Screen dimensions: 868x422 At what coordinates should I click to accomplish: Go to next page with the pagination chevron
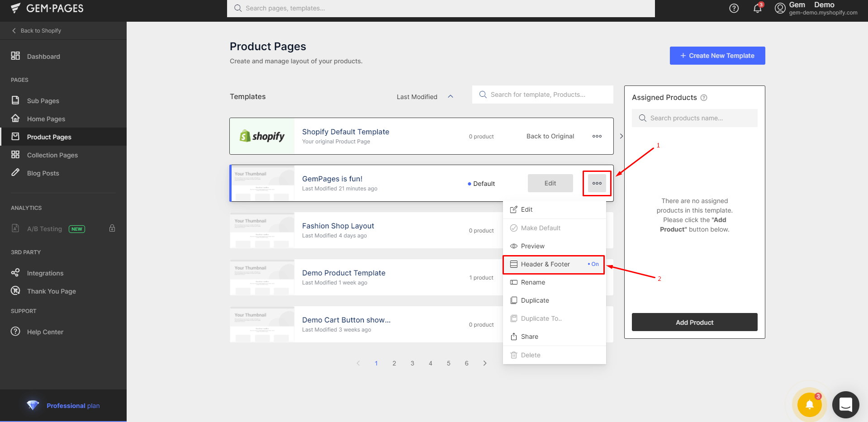click(x=484, y=363)
